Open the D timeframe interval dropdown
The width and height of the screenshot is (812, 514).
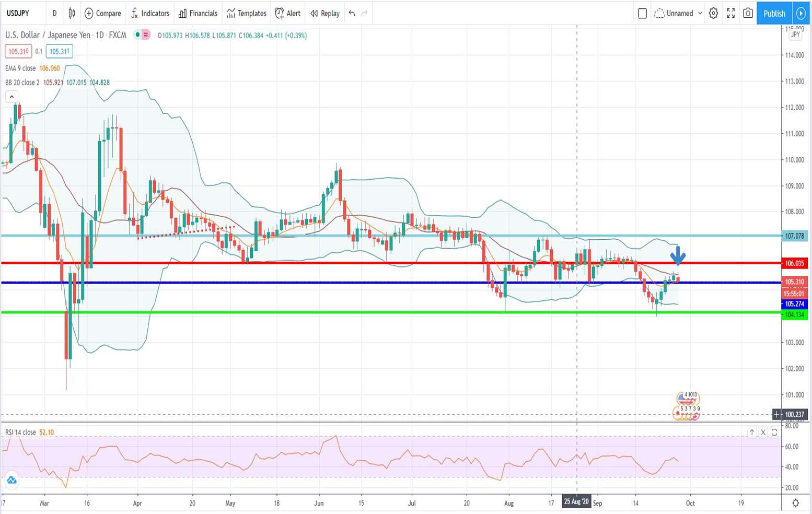click(54, 13)
